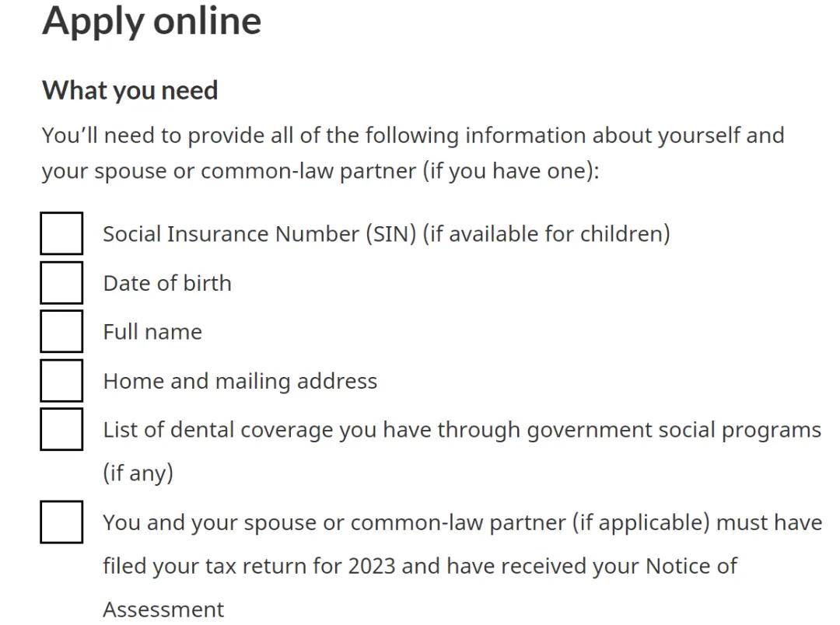Screen dimensions: 840x625
Task: Click the 'Date of birth' label text
Action: [167, 283]
